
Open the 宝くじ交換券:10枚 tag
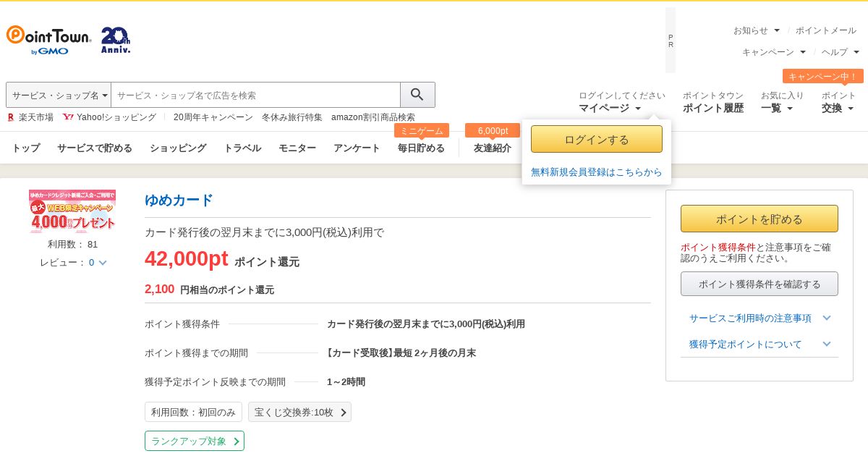(299, 412)
